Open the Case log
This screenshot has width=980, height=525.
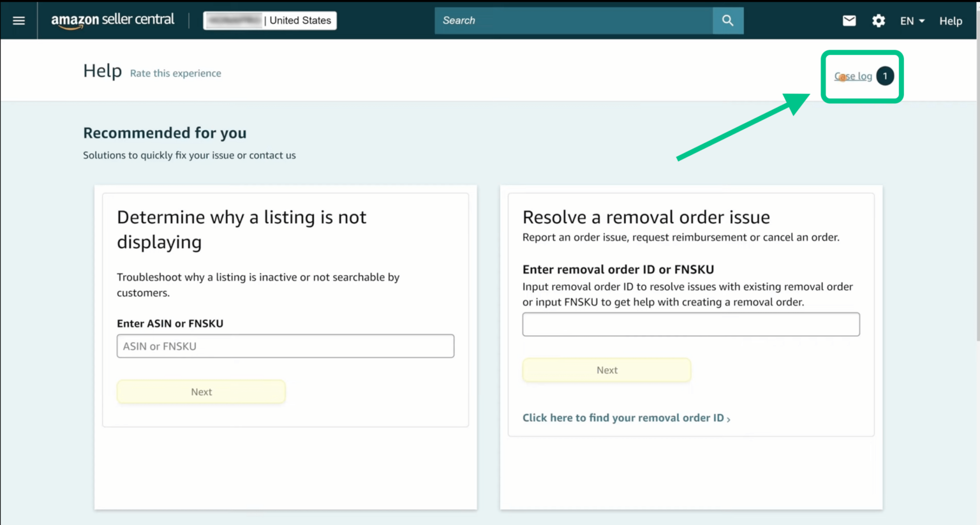[x=852, y=76]
